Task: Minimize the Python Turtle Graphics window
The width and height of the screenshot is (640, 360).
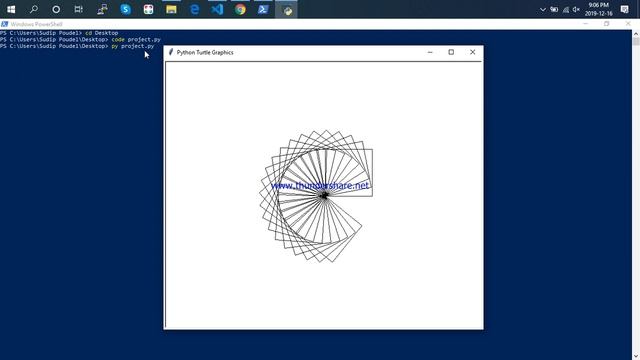Action: [430, 52]
